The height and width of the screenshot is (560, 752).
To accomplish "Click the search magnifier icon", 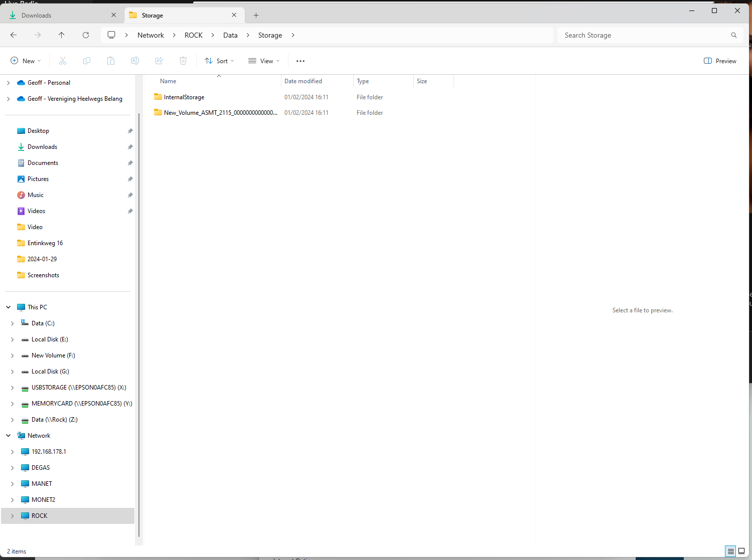I will click(733, 35).
